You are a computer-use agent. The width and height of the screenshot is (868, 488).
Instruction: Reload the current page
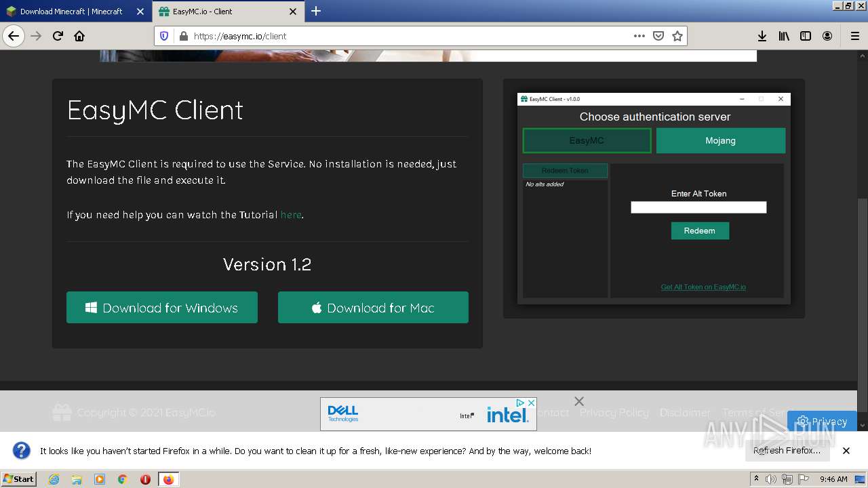58,36
